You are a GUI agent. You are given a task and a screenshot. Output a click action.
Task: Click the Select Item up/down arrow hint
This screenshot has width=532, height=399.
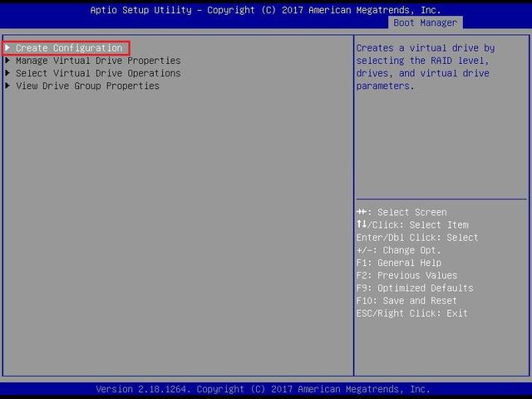pos(412,224)
